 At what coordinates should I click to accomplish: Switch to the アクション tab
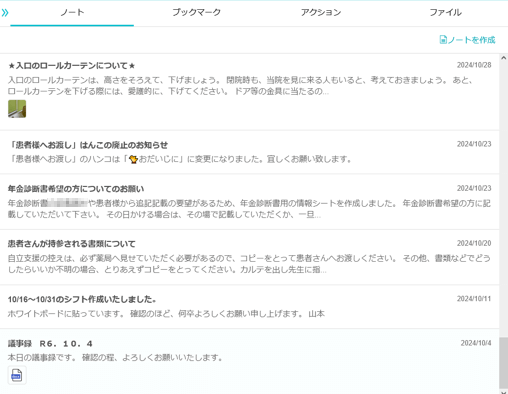tap(321, 13)
